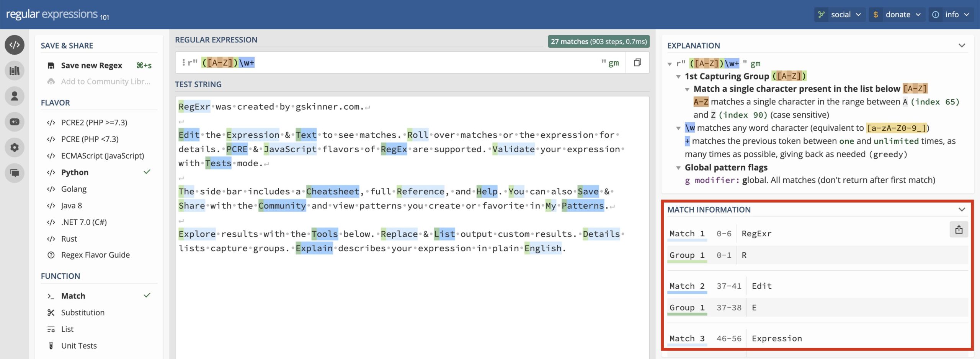Open settings gear in sidebar
The image size is (980, 359).
click(x=15, y=148)
